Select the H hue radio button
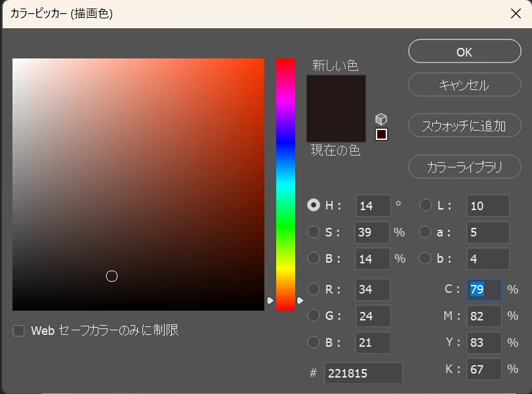 pos(314,205)
